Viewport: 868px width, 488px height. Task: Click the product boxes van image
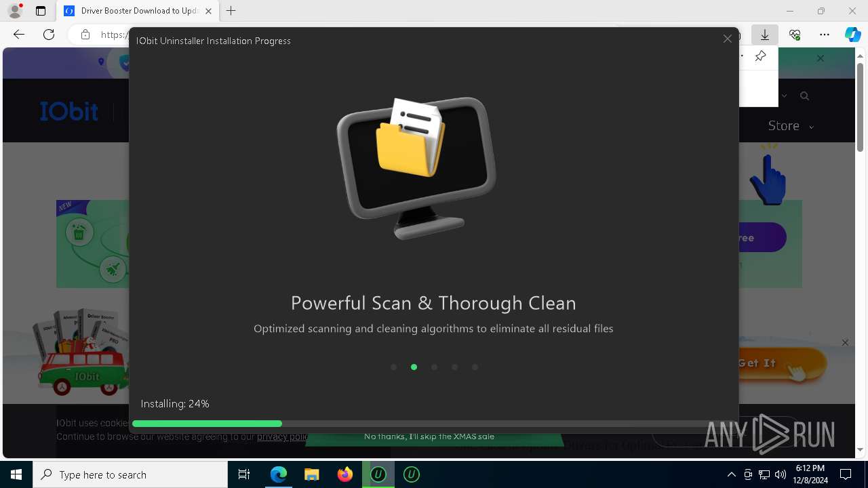[80, 351]
